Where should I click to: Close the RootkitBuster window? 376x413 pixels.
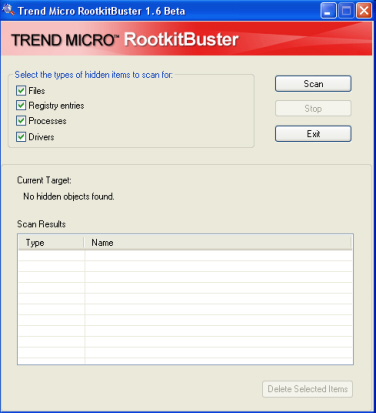click(x=364, y=11)
